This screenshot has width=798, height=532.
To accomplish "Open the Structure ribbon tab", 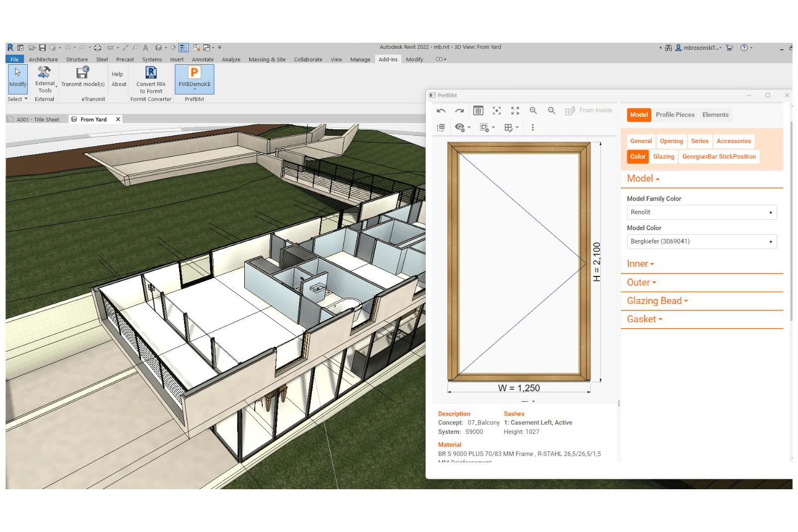I will 77,60.
